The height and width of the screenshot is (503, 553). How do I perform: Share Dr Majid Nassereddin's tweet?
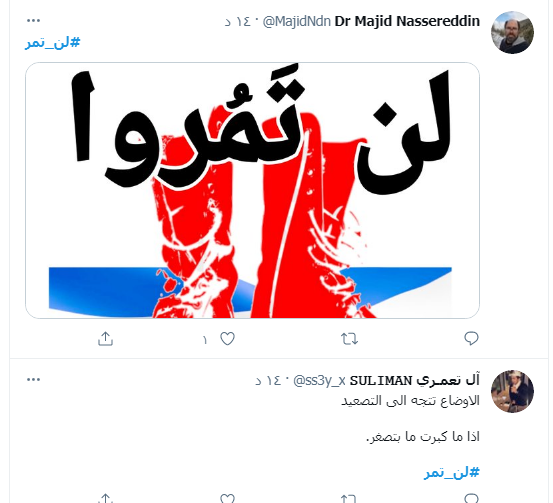tap(105, 339)
